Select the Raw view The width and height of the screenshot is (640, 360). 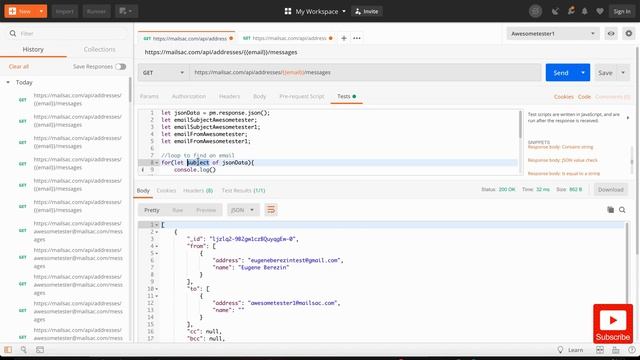(178, 210)
